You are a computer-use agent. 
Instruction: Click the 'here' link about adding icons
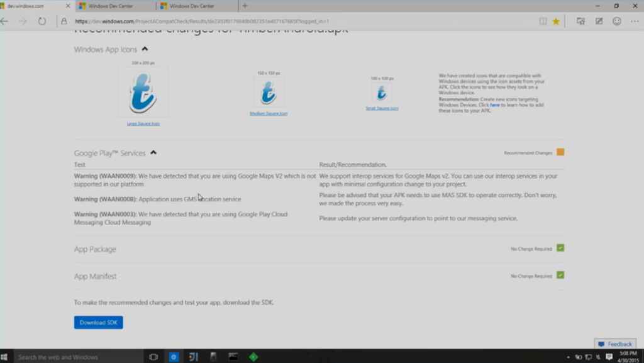pos(494,104)
